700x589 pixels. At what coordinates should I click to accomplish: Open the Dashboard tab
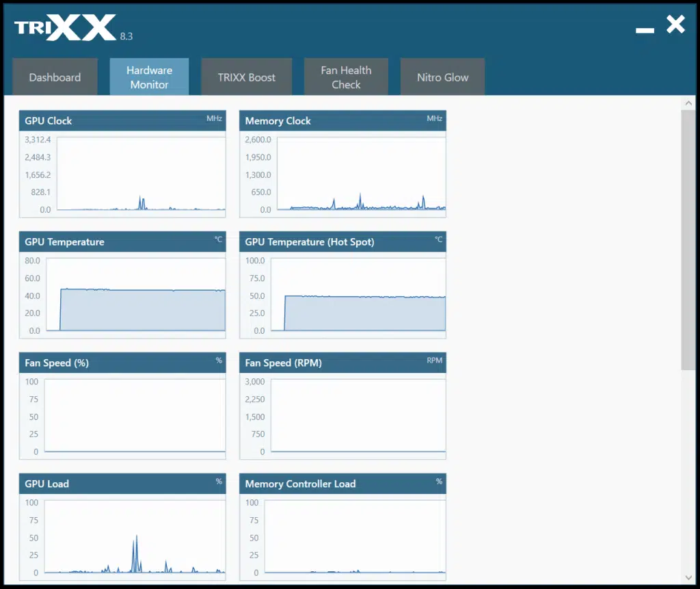pos(55,77)
